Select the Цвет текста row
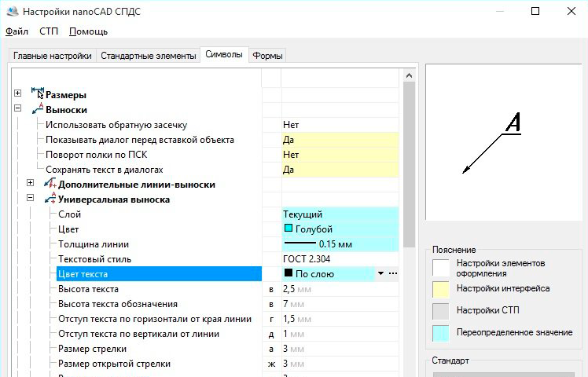This screenshot has width=588, height=377. click(159, 274)
